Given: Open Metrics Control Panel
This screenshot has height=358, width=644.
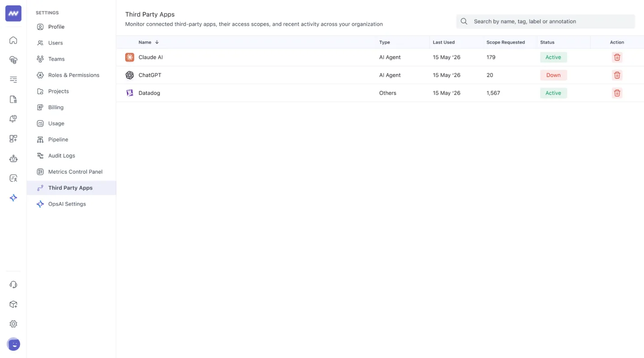Looking at the screenshot, I should click(72, 172).
